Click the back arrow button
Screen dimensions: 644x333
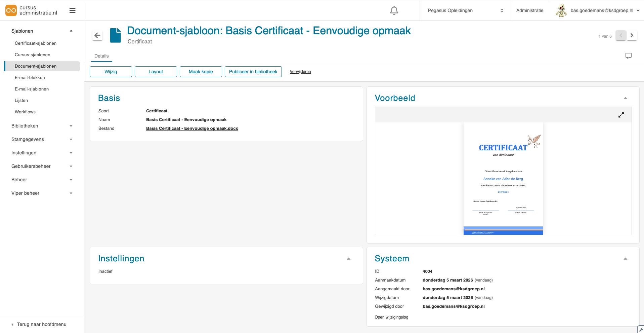pyautogui.click(x=97, y=35)
